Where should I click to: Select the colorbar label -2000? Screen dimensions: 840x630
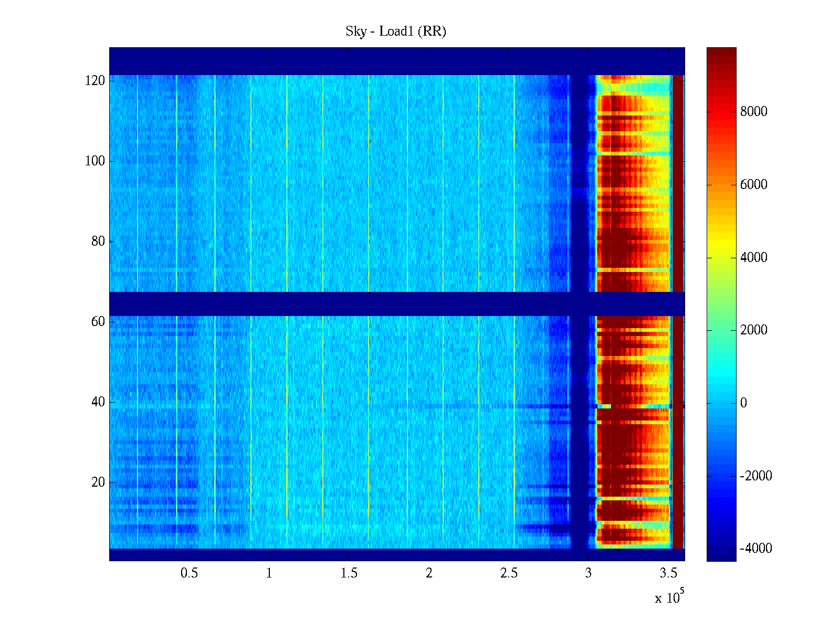click(756, 476)
